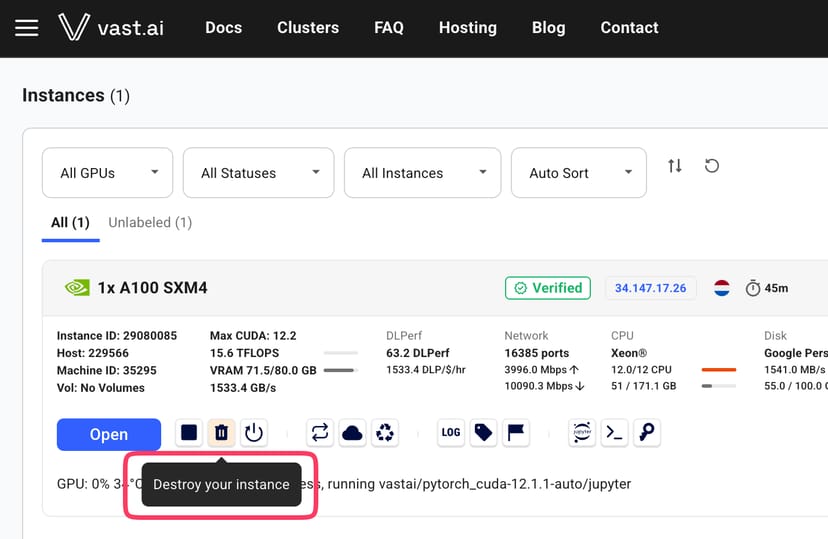Expand the All Statuses dropdown
The height and width of the screenshot is (539, 828).
pos(258,173)
